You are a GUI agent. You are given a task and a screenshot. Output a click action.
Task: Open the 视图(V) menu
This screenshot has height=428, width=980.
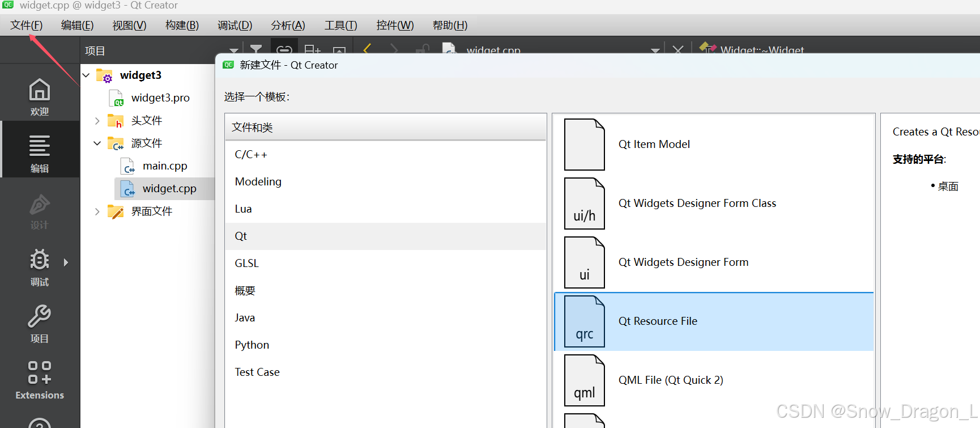tap(129, 26)
